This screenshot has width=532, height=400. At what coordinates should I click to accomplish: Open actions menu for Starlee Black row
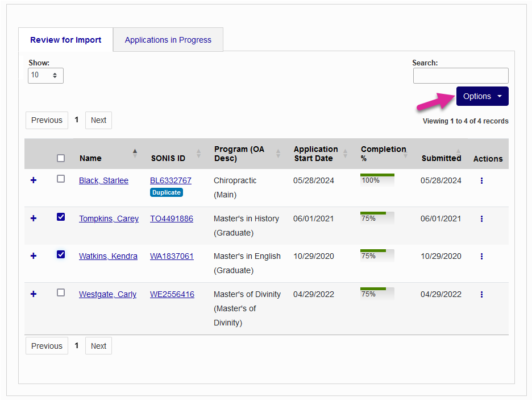click(x=481, y=181)
